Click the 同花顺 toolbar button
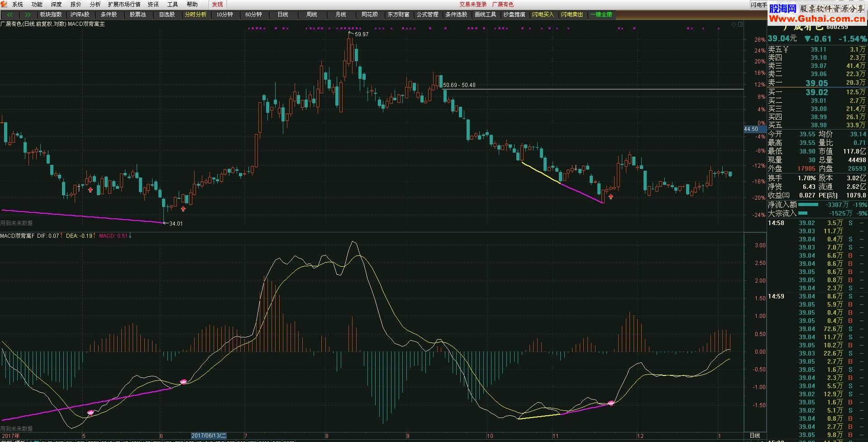The image size is (868, 442). pyautogui.click(x=369, y=14)
